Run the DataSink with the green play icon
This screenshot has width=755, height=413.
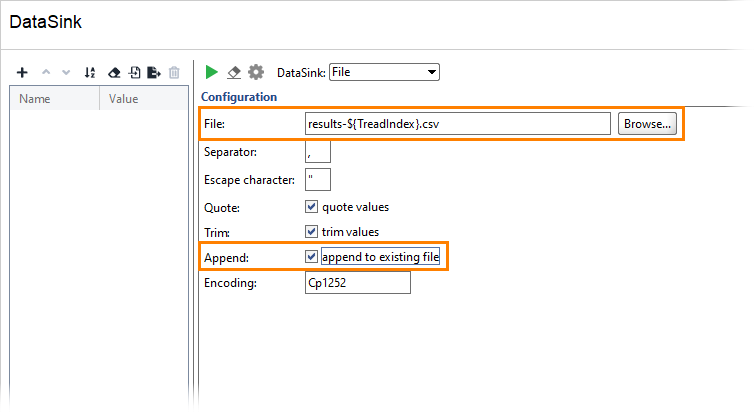211,72
